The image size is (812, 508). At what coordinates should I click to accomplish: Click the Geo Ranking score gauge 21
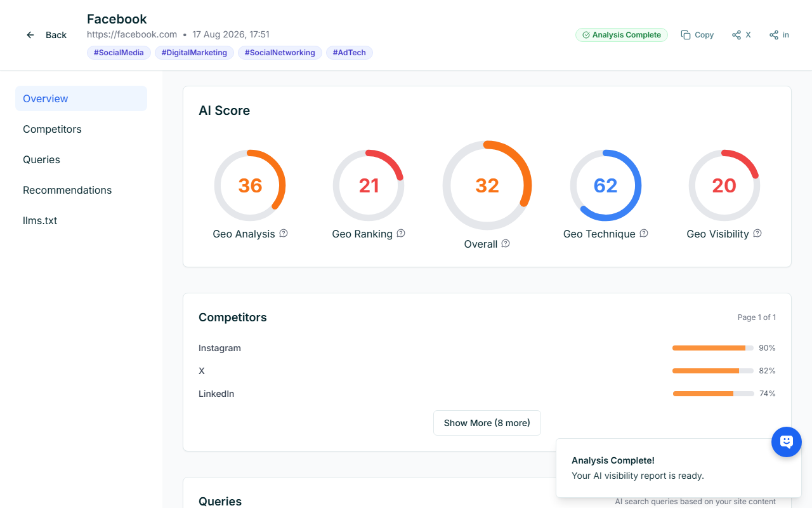369,185
